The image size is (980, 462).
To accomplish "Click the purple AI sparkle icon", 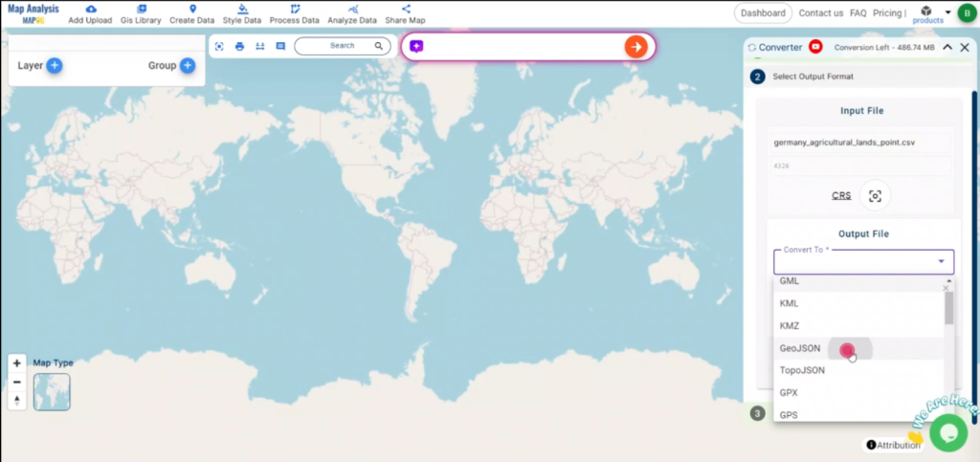I will pyautogui.click(x=417, y=47).
